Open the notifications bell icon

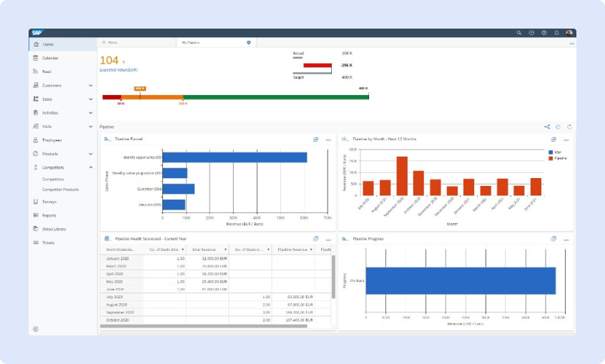pos(556,33)
